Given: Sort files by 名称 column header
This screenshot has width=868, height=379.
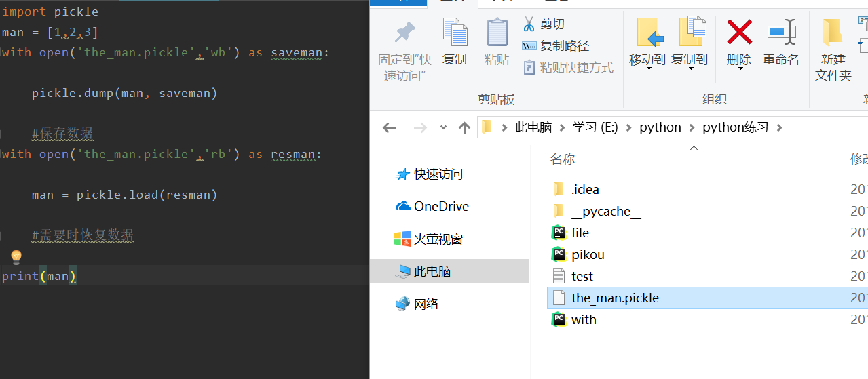Looking at the screenshot, I should [563, 159].
